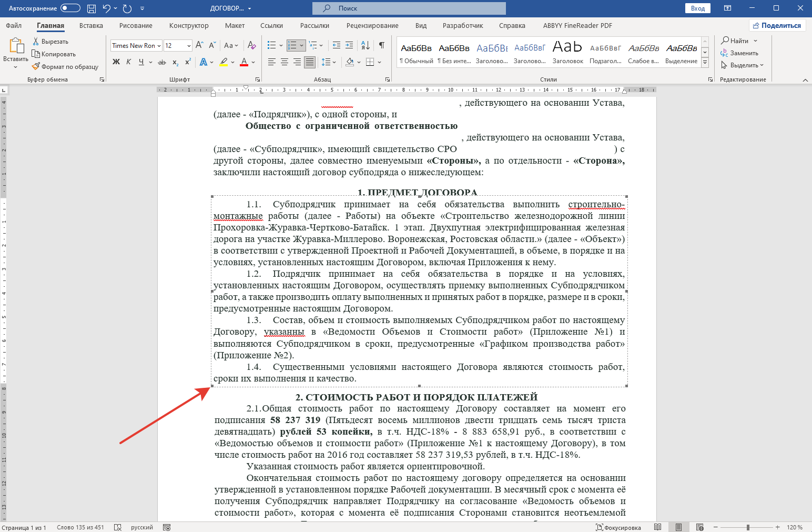Click the Sort A-Z icon

(366, 45)
